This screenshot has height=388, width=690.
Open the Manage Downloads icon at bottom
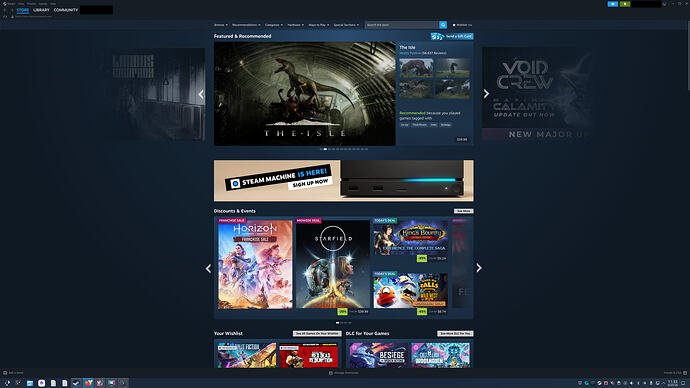click(x=331, y=373)
